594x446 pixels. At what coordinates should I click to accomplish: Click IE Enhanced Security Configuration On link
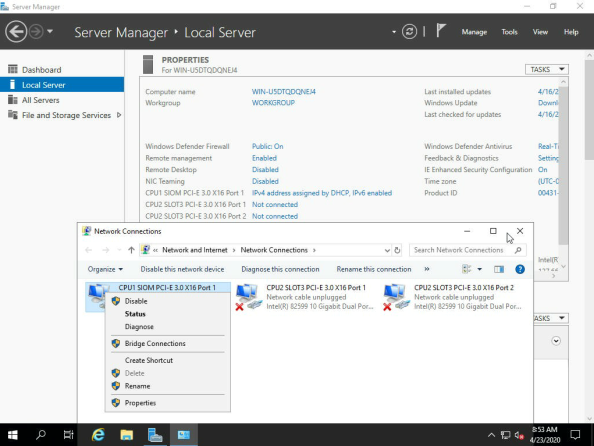coord(542,169)
